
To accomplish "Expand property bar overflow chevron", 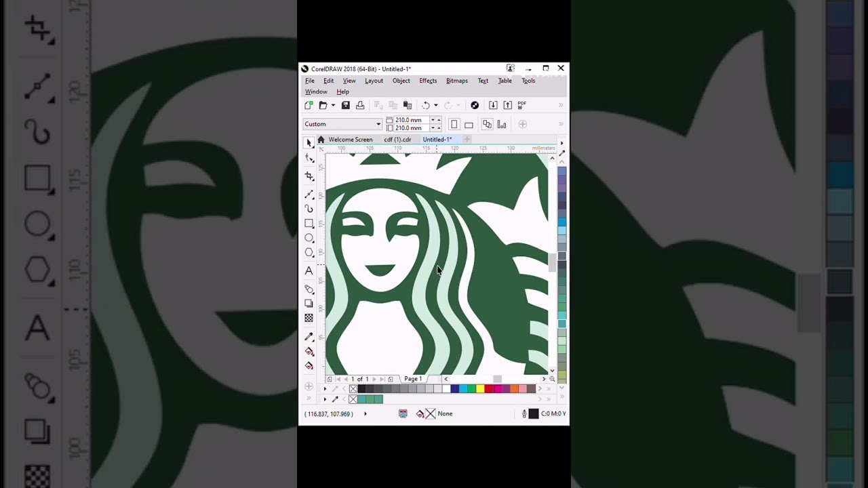I will pos(561,124).
